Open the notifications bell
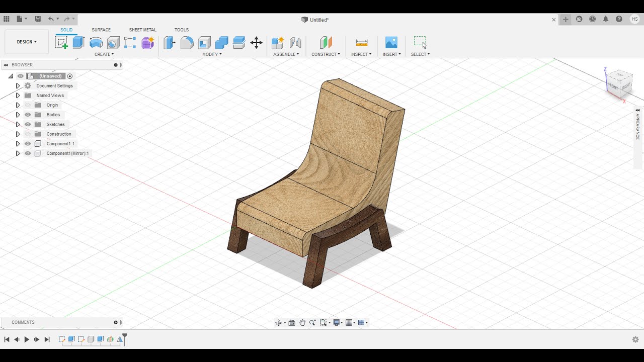 (606, 19)
